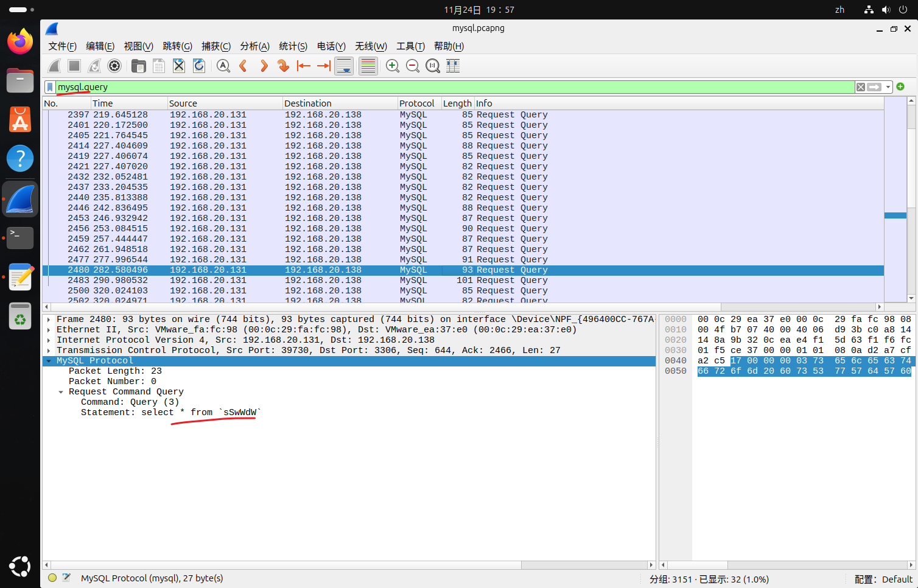Open display filter history dropdown
This screenshot has height=588, width=918.
888,87
